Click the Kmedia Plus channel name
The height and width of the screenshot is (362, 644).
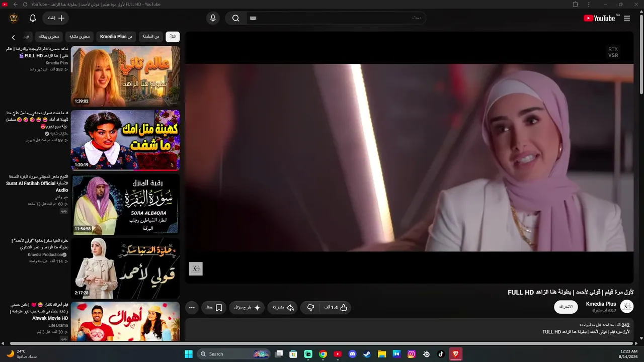[601, 304]
